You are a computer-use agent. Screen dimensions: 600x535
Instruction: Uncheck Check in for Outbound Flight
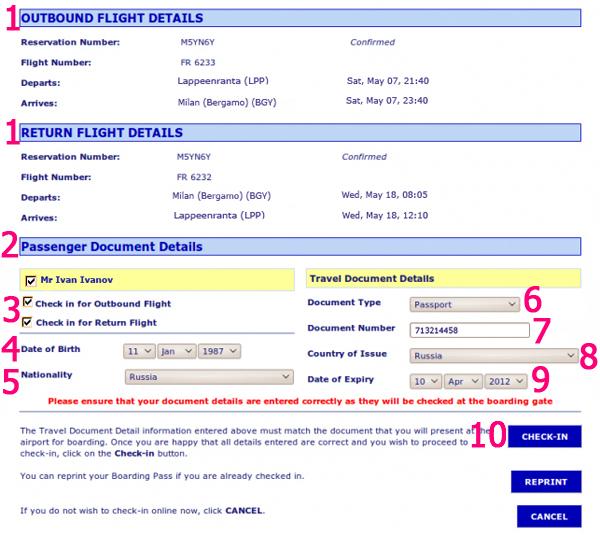28,302
